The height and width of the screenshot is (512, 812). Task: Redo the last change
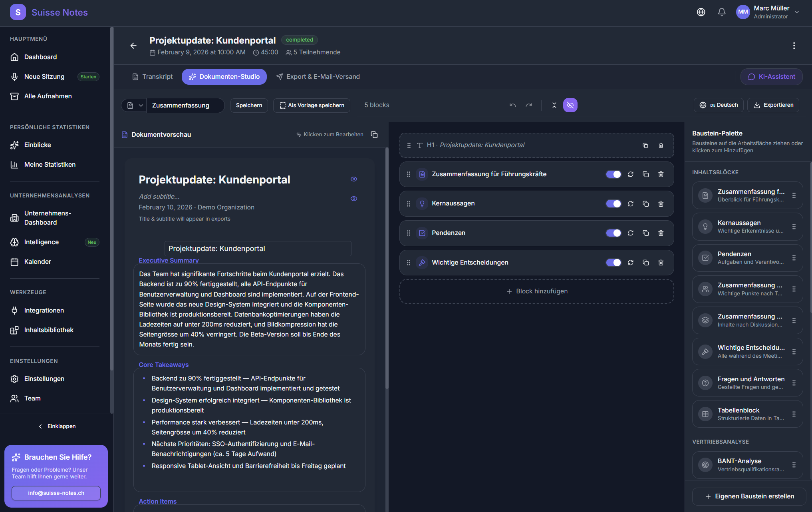[529, 105]
